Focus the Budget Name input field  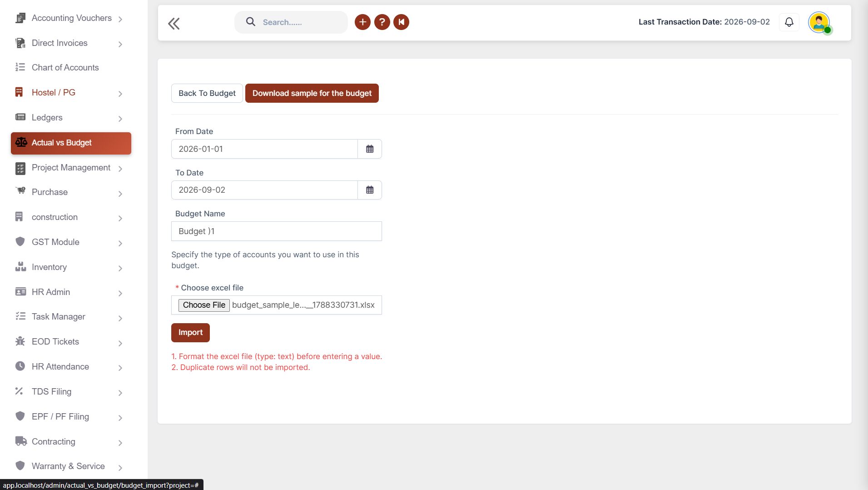[277, 231]
